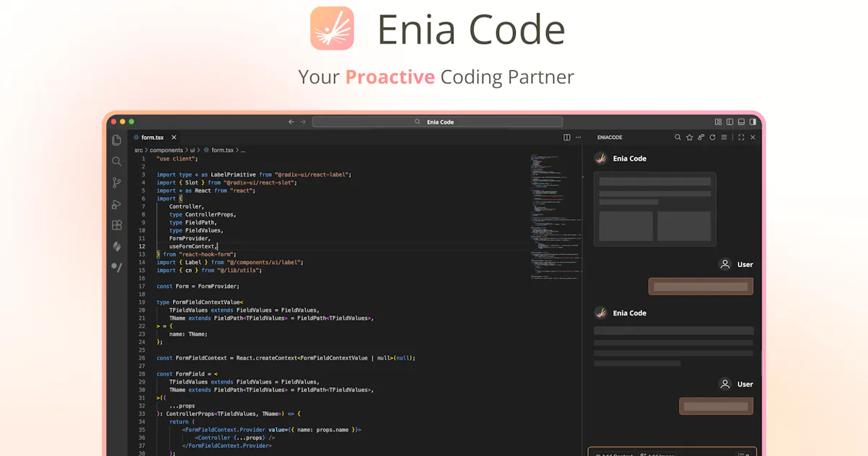Open the hamburger menu in ENIACODE header

click(724, 138)
